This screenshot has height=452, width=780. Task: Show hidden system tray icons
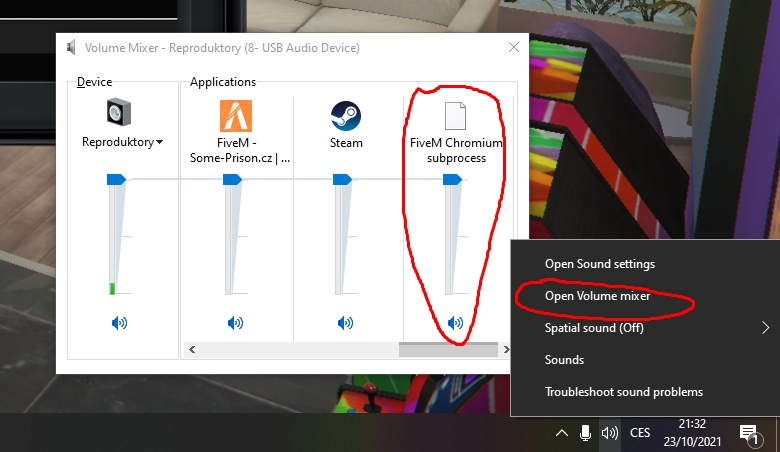tap(561, 433)
